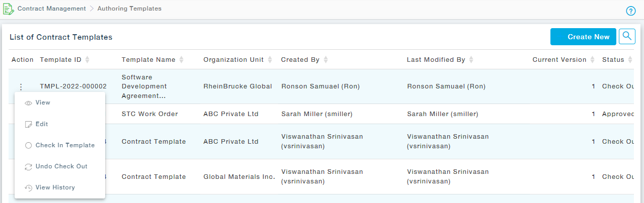Image resolution: width=644 pixels, height=203 pixels.
Task: Choose Check In Template from the menu
Action: click(x=65, y=145)
